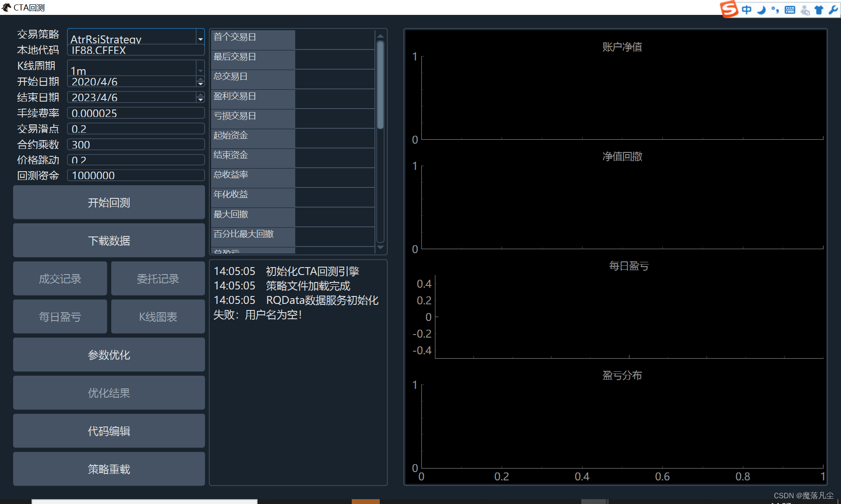841x504 pixels.
Task: Expand the 交易策略 strategy dropdown
Action: pyautogui.click(x=200, y=39)
